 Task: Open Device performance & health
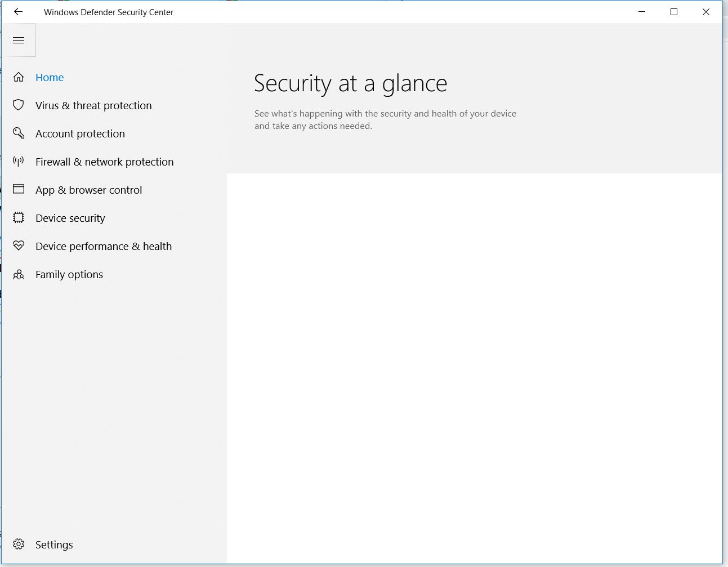coord(104,247)
